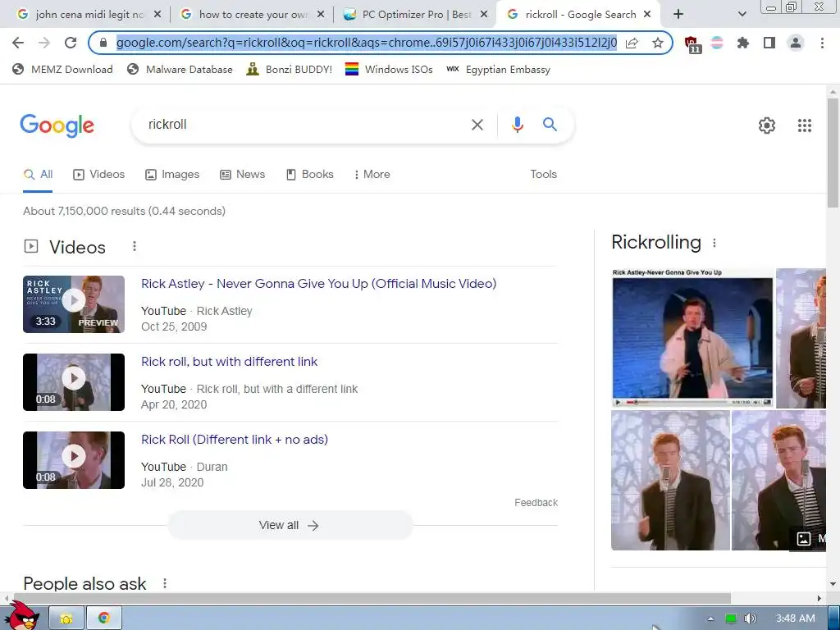Go back to the previous page
Viewport: 840px width, 630px height.
click(x=18, y=43)
